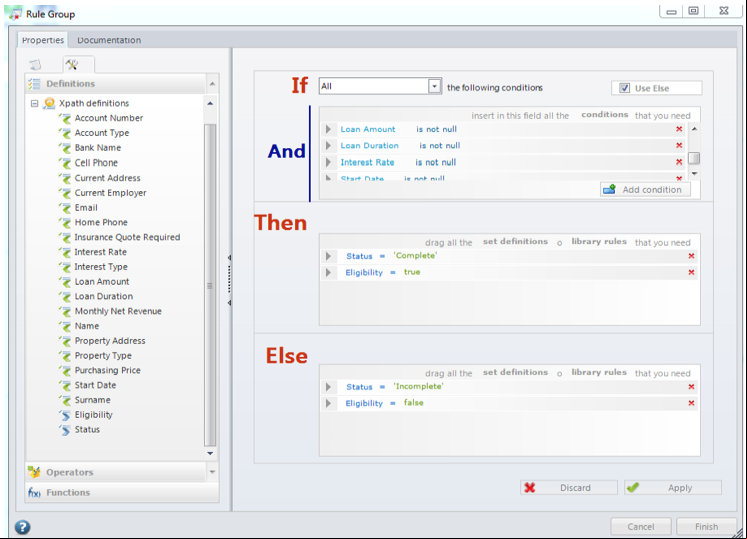
Task: Delete Eligibility = false action in Else
Action: [691, 403]
